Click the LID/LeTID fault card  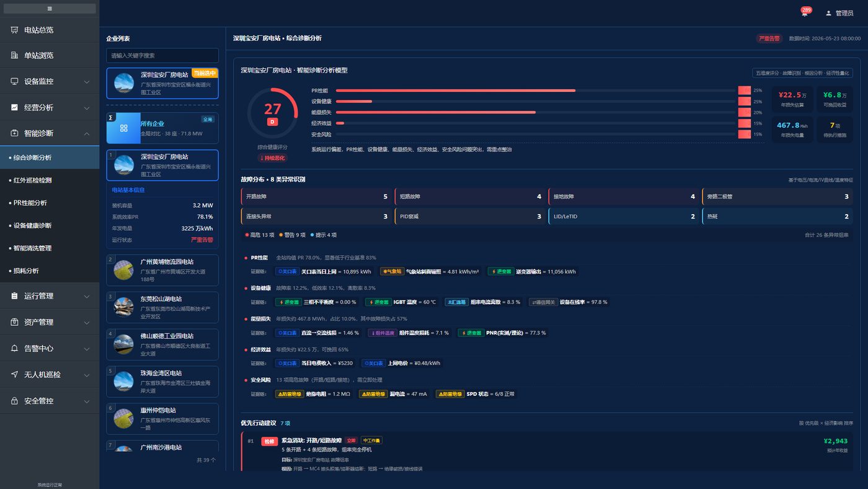pos(624,217)
